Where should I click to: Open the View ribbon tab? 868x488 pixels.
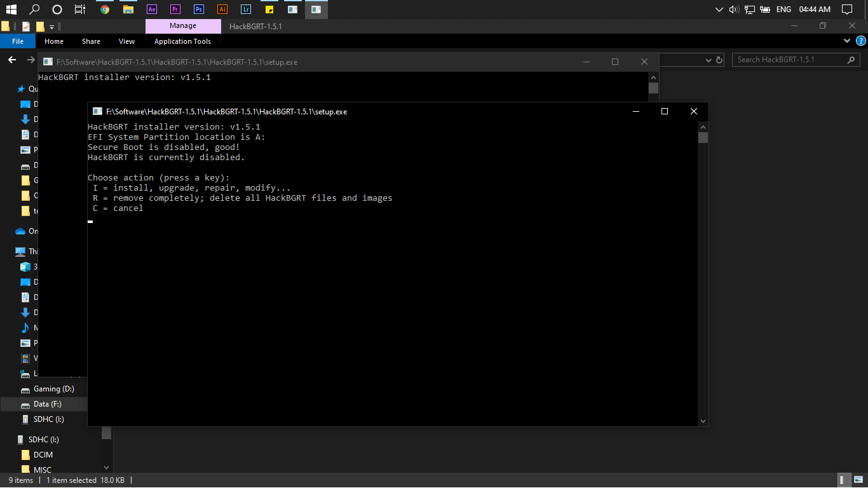(127, 41)
